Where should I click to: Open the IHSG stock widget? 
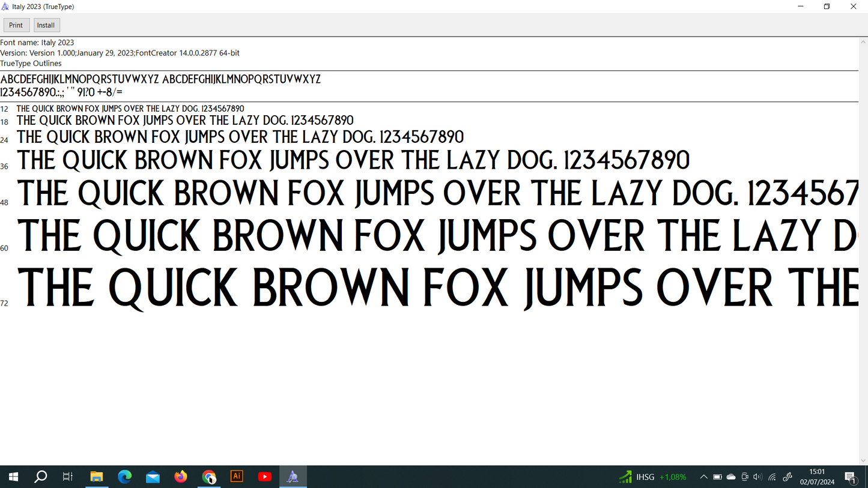tap(652, 477)
